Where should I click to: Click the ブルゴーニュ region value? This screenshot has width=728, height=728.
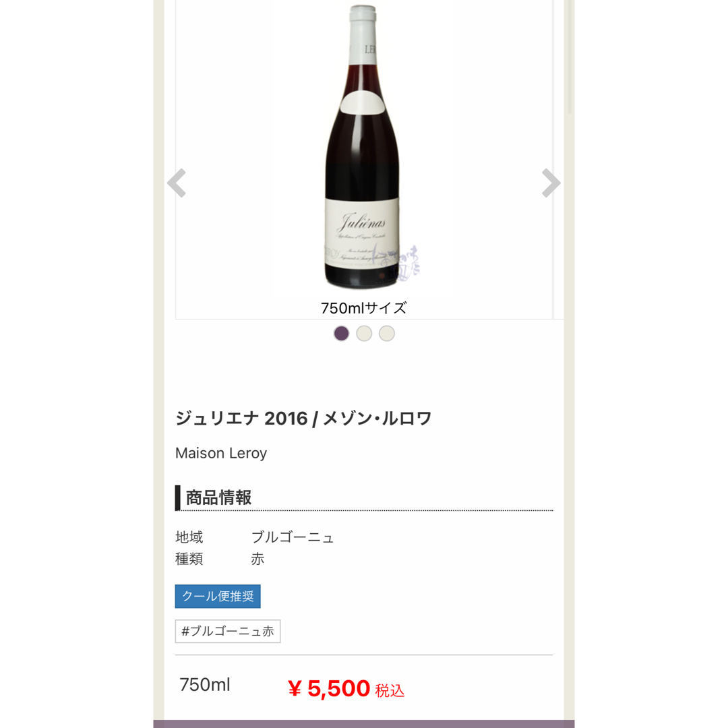coord(293,537)
